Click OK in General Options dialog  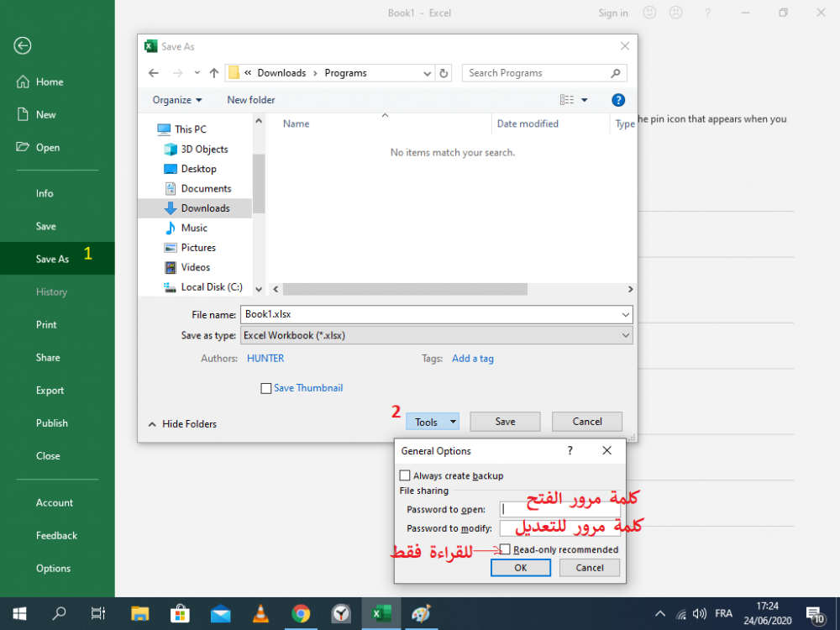click(520, 568)
